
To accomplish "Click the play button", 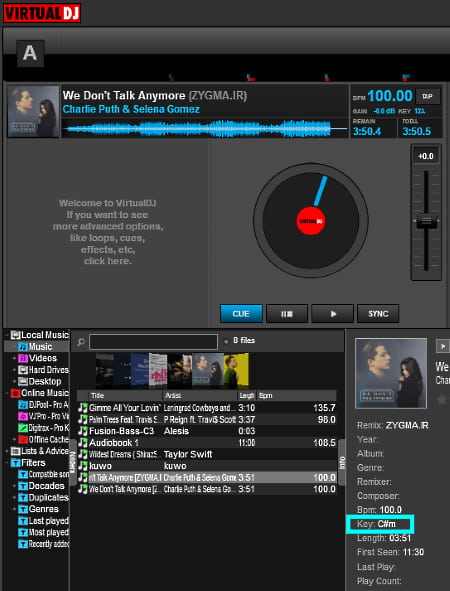I will pos(332,314).
